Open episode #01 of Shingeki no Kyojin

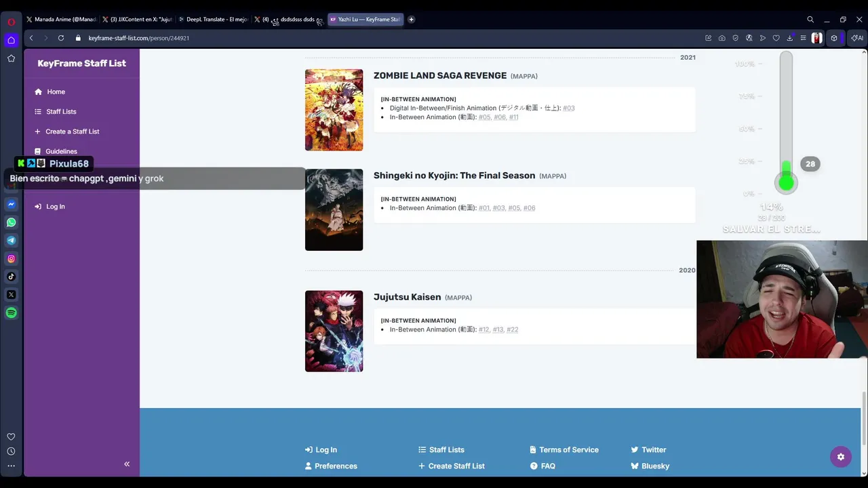[x=484, y=208]
